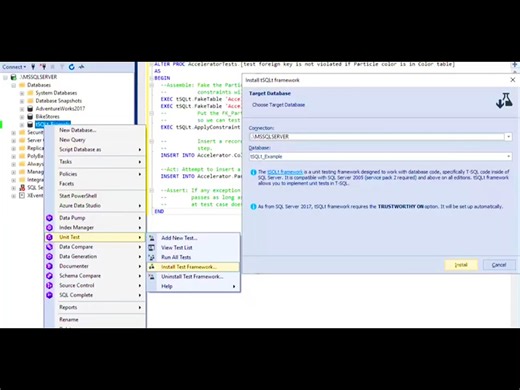The height and width of the screenshot is (390, 520).
Task: Click the Data Generation icon
Action: (49, 256)
